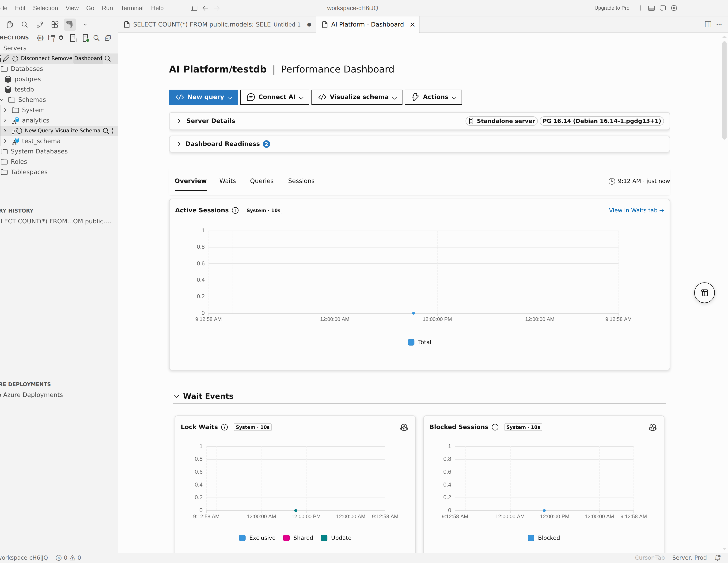Image resolution: width=728 pixels, height=563 pixels.
Task: Click the add connection plug icon
Action: 63,38
